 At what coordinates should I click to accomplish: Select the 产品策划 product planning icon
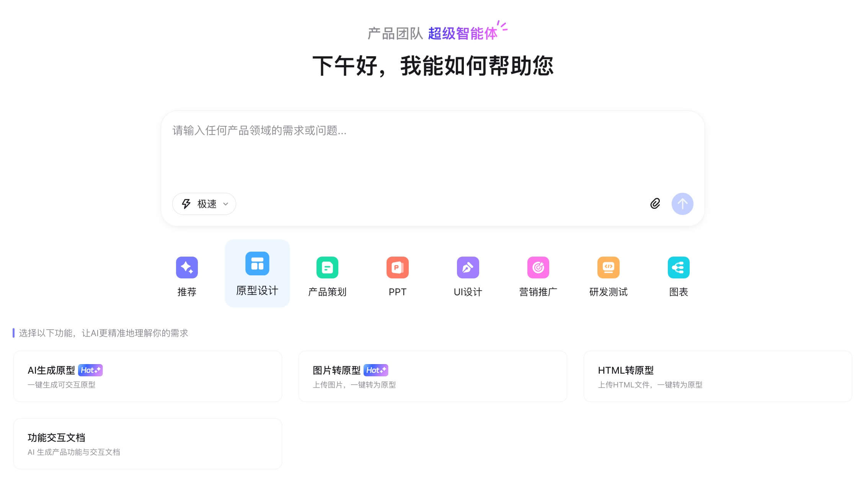[x=327, y=267]
